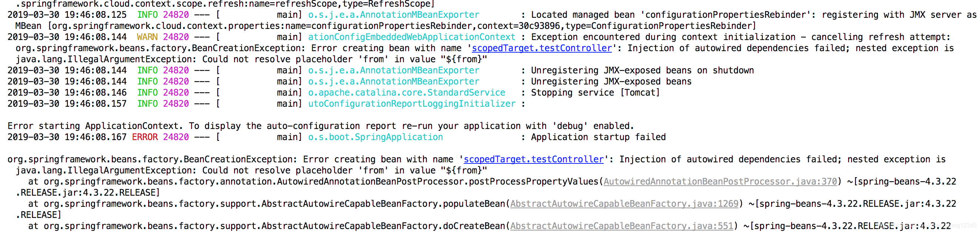Click the WARN level label
The width and height of the screenshot is (980, 232).
[x=147, y=37]
